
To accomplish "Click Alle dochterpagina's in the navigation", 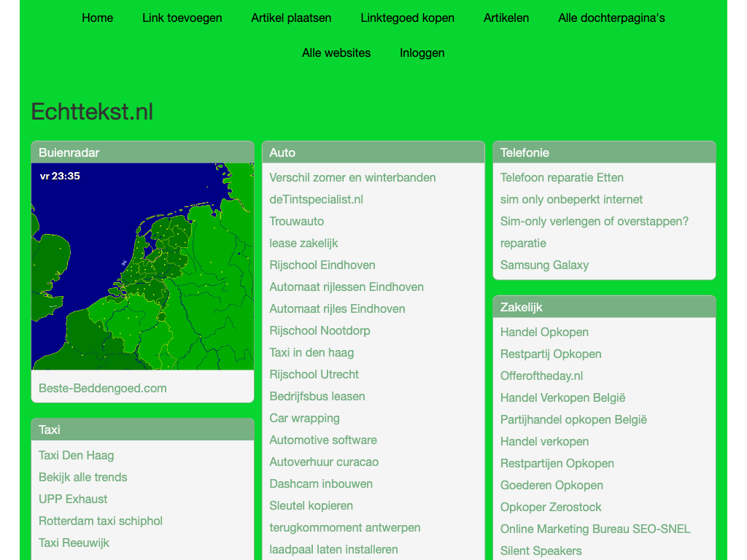I will coord(611,17).
